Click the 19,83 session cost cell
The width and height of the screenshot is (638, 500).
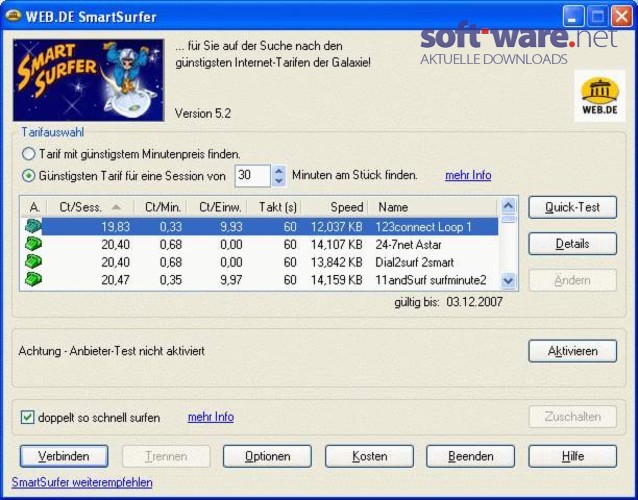116,227
